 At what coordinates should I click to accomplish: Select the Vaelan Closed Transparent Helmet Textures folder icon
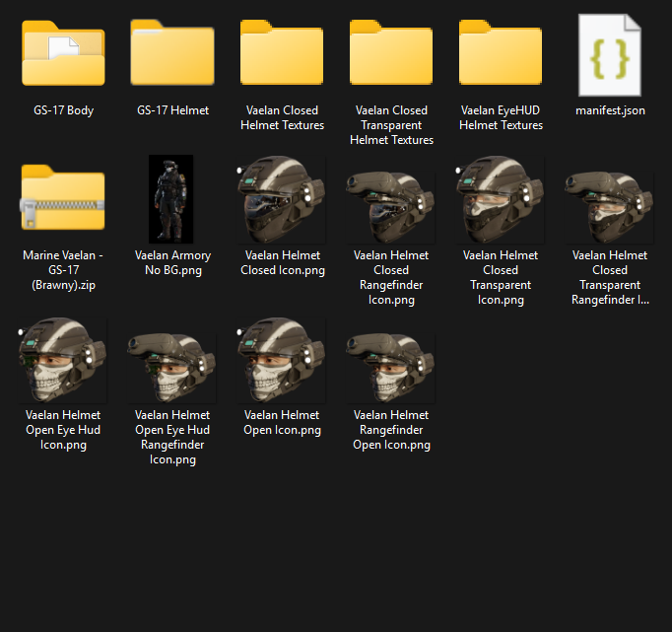[x=391, y=52]
